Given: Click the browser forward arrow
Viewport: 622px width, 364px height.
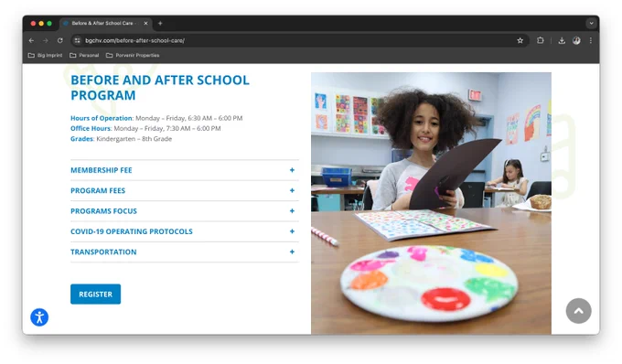Looking at the screenshot, I should tap(46, 40).
